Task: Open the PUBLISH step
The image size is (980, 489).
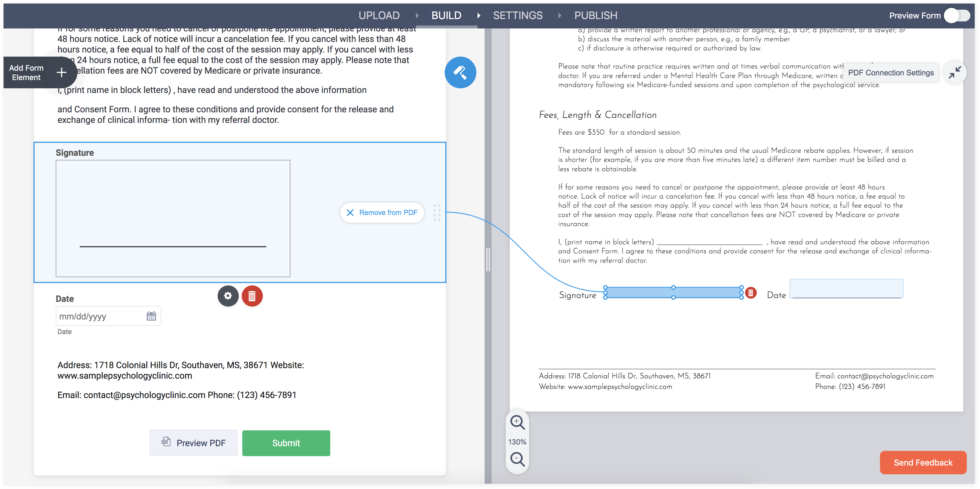Action: [x=595, y=16]
